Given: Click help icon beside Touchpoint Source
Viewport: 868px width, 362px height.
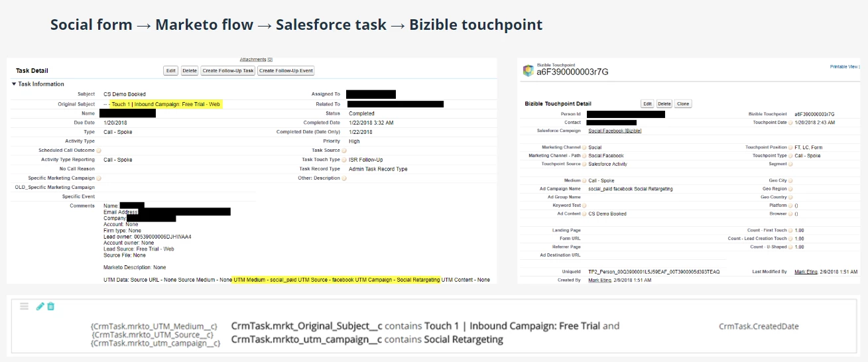Looking at the screenshot, I should coord(584,164).
